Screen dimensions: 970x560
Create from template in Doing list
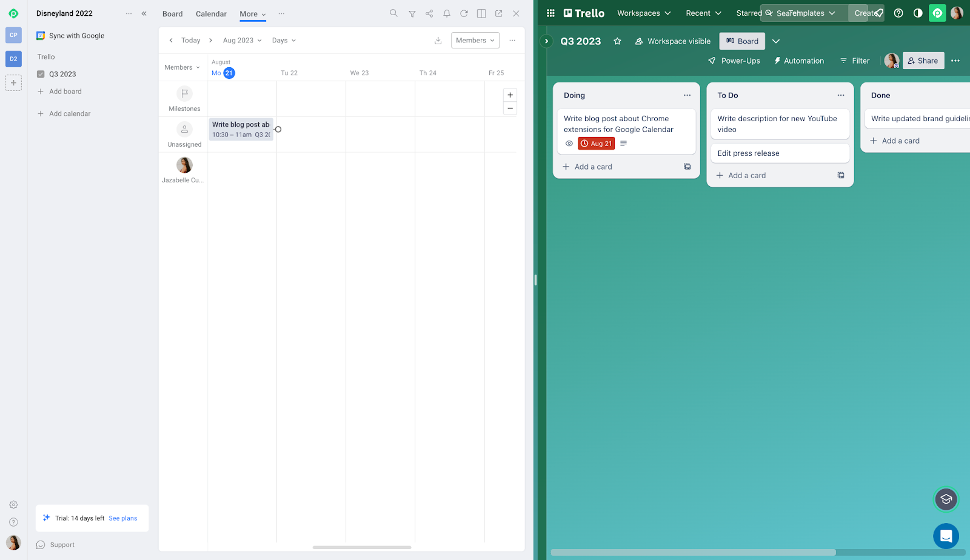687,167
